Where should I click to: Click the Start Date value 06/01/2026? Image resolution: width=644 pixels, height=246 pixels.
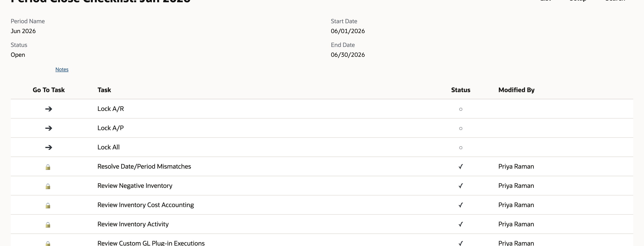coord(348,31)
